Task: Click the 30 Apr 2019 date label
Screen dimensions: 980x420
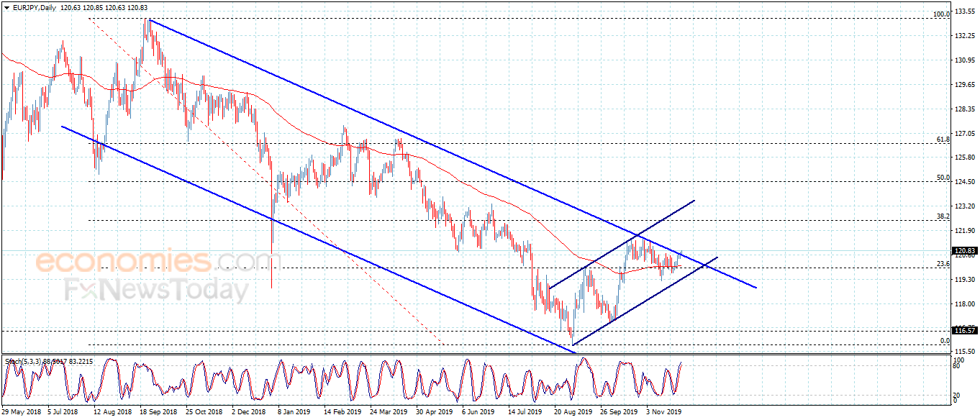Action: 435,413
